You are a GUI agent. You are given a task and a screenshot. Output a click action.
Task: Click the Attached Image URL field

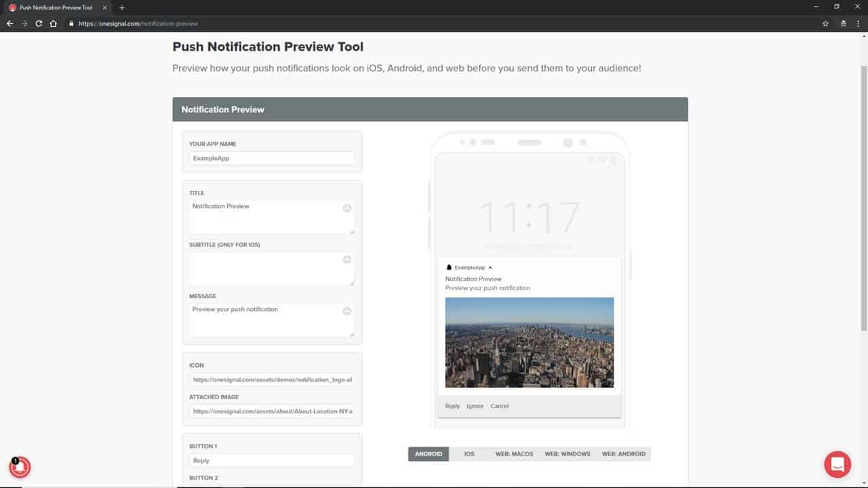tap(272, 411)
